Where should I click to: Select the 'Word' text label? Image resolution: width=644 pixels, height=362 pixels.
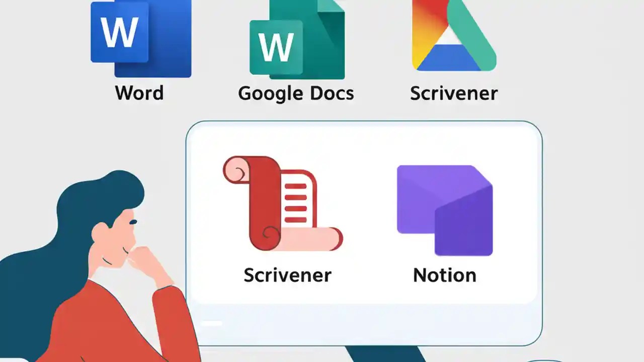[x=139, y=93]
